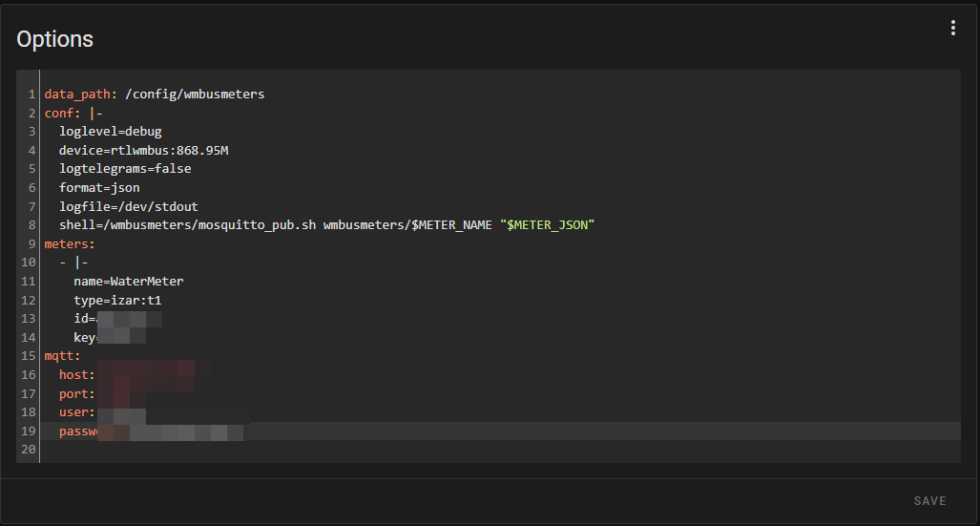The width and height of the screenshot is (980, 526).
Task: Click the SAVE button
Action: [x=930, y=501]
